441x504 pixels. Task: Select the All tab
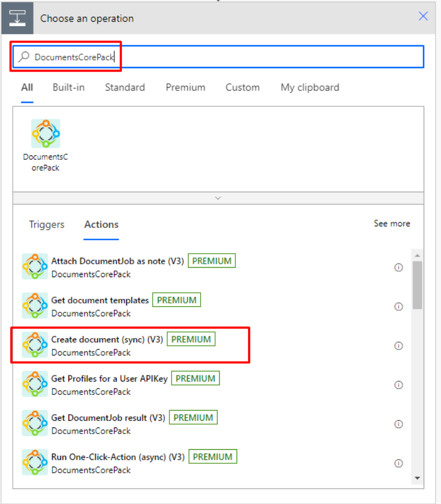[27, 87]
